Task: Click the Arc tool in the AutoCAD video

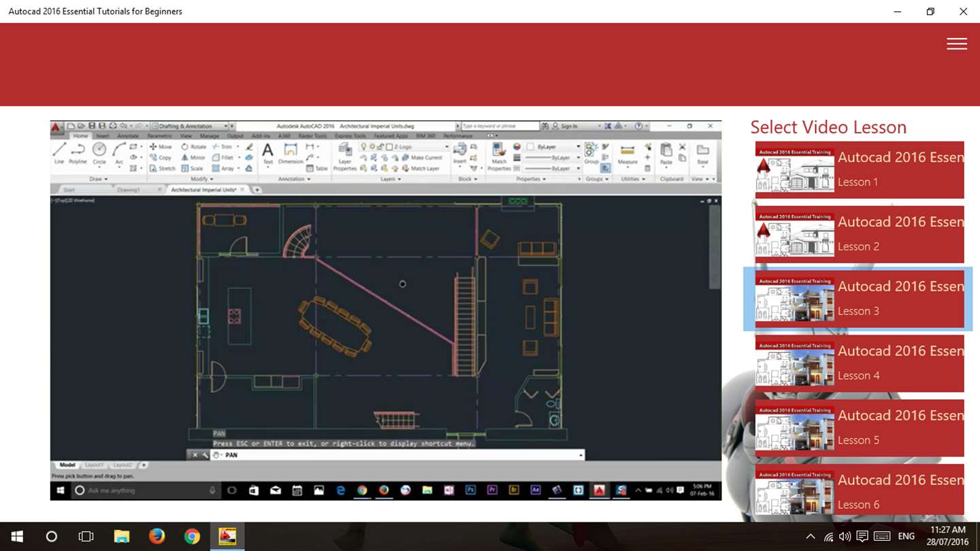Action: [119, 154]
